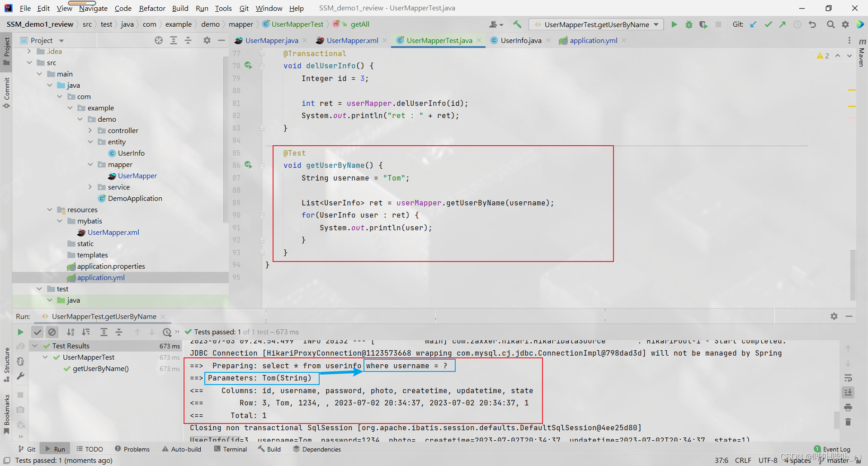Screen dimensions: 868x466
Task: Expand the service package
Action: 90,187
